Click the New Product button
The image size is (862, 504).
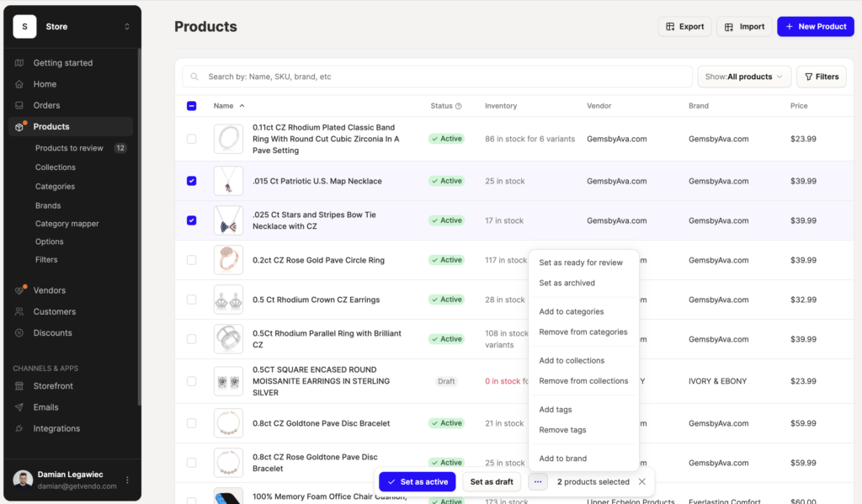815,26
